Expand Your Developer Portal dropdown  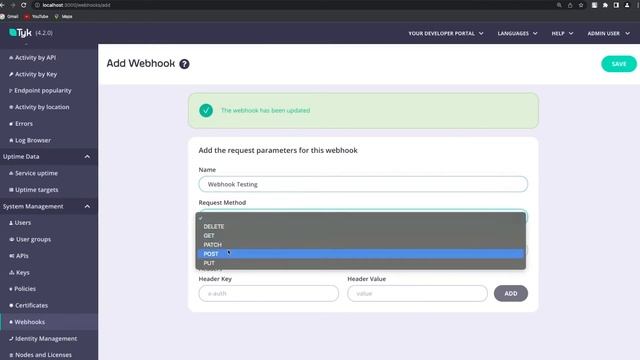446,33
